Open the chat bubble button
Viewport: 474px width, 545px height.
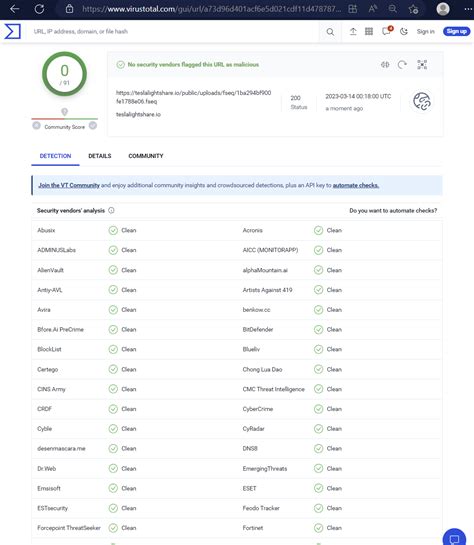[454, 538]
